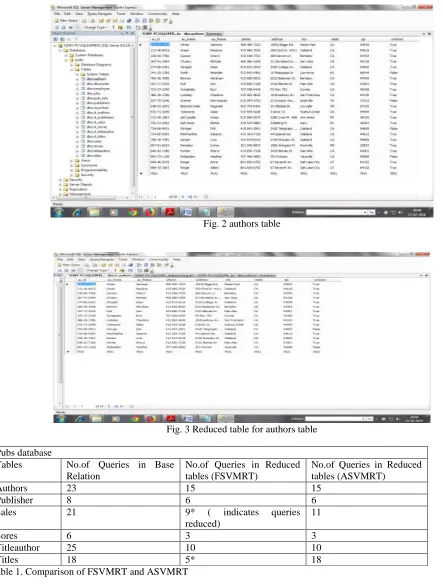Viewport: 443px width, 585px height.
Task: Select the dbo.authors tab in Fig. 2
Action: point(173,34)
